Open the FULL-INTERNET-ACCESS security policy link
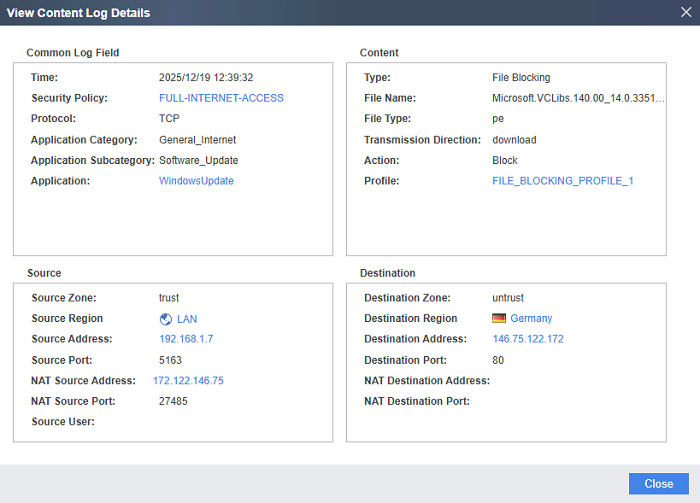The height and width of the screenshot is (503, 700). (221, 98)
